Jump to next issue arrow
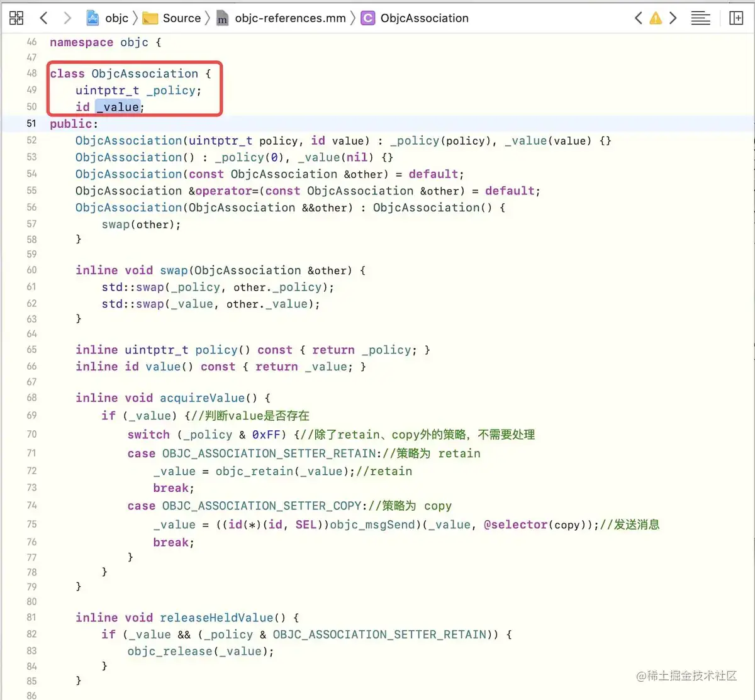This screenshot has height=700, width=755. pyautogui.click(x=673, y=18)
